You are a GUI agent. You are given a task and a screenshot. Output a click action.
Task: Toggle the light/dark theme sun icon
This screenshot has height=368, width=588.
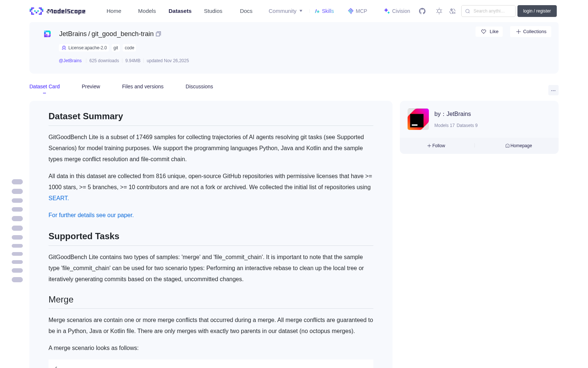coord(439,11)
